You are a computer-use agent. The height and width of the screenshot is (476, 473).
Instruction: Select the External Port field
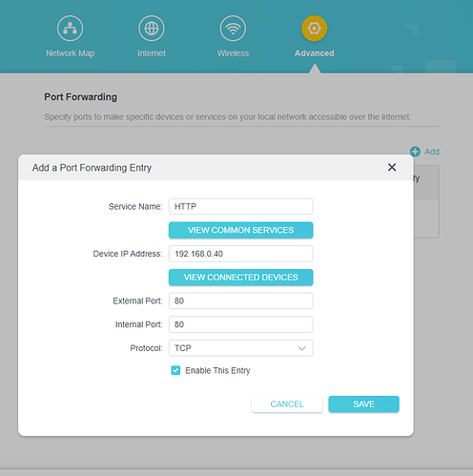(x=240, y=300)
